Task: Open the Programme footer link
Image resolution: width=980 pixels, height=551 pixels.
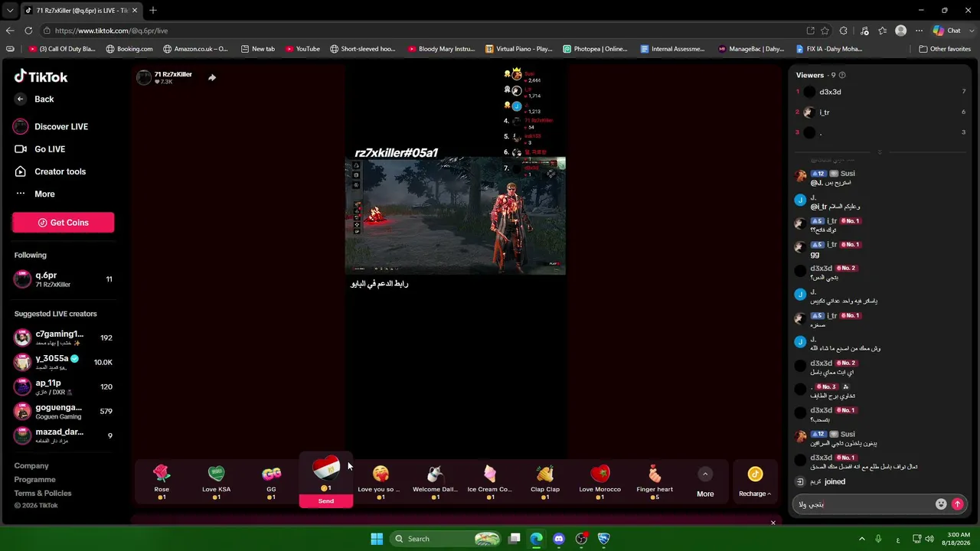Action: [x=34, y=479]
